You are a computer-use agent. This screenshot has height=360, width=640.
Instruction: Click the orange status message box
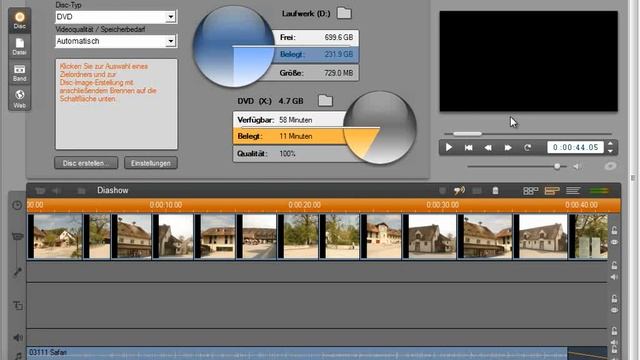point(116,104)
